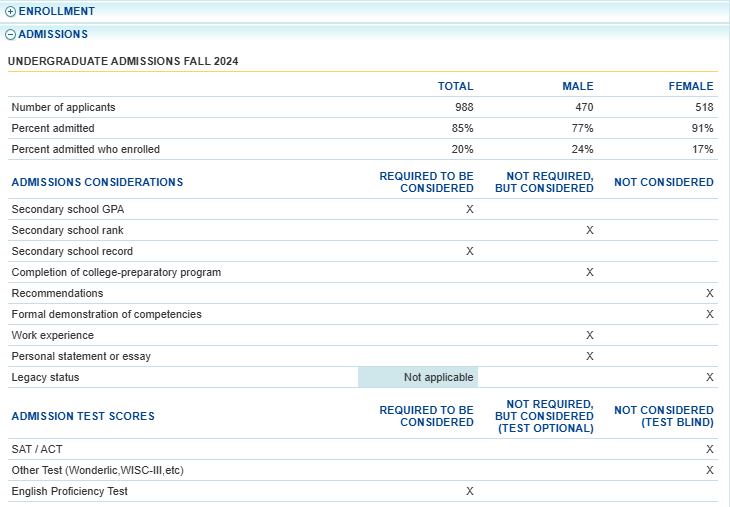The width and height of the screenshot is (730, 507).
Task: Click the X mark for Other Test row
Action: [x=710, y=470]
